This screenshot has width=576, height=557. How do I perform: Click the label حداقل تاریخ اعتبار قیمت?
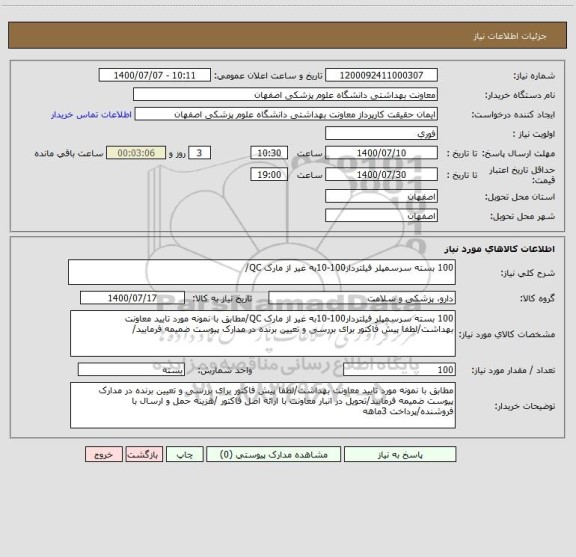coord(522,175)
